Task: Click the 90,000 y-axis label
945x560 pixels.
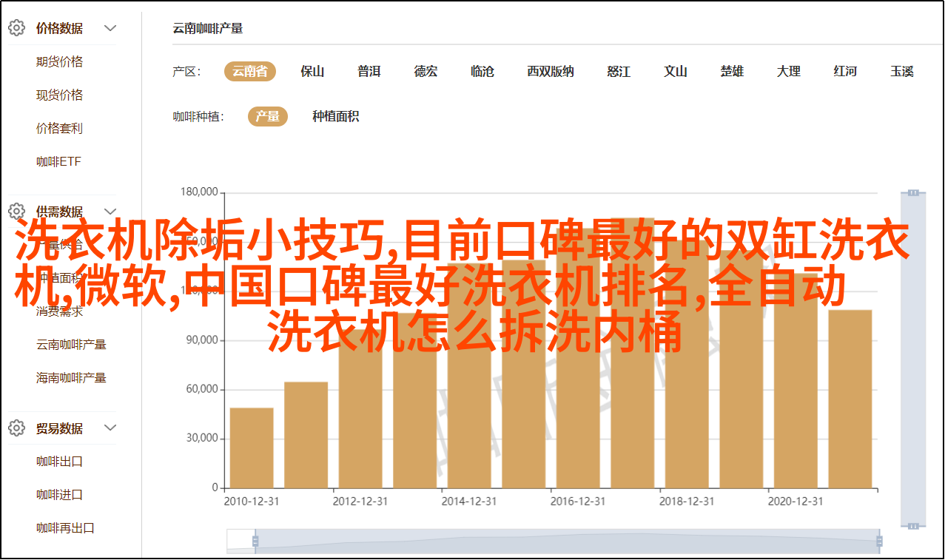Action: tap(202, 340)
